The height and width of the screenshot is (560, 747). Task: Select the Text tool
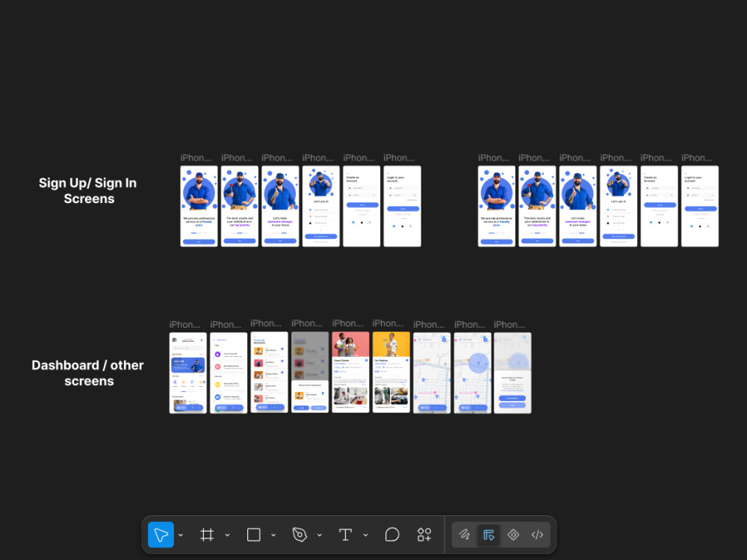(345, 535)
